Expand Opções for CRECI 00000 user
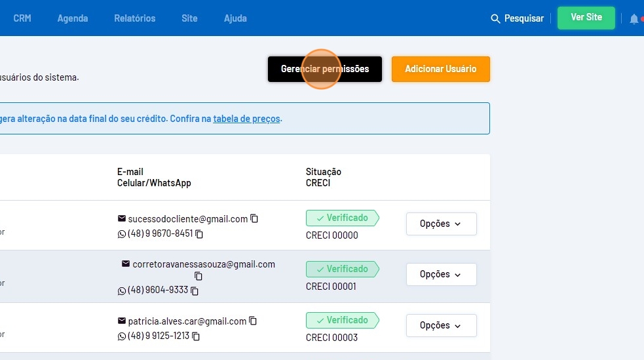This screenshot has height=360, width=644. (441, 224)
